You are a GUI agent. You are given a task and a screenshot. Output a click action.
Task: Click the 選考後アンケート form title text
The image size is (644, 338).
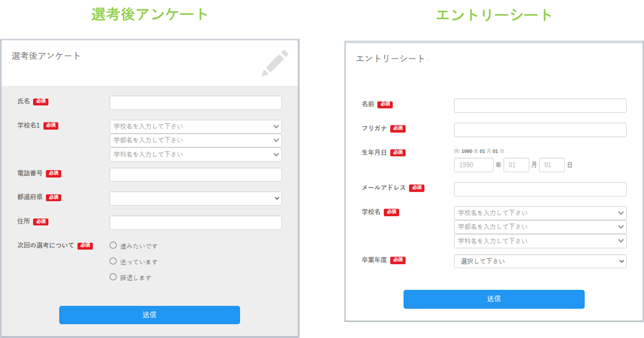click(x=46, y=56)
